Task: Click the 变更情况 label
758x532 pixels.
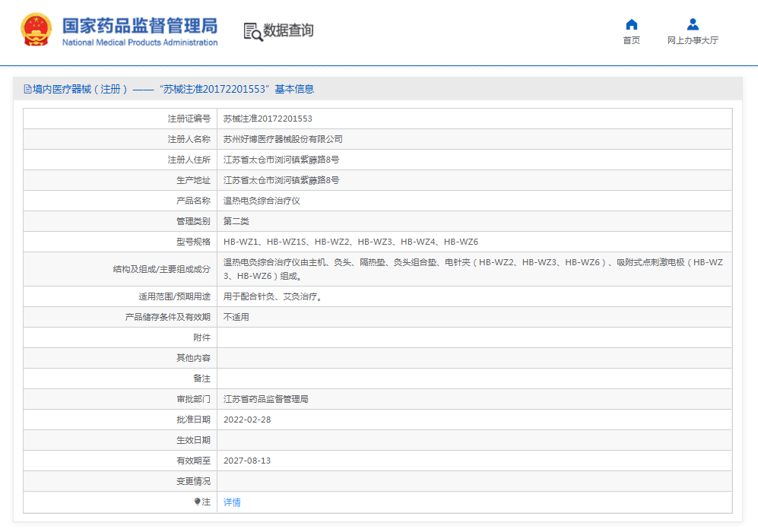Action: pyautogui.click(x=193, y=481)
